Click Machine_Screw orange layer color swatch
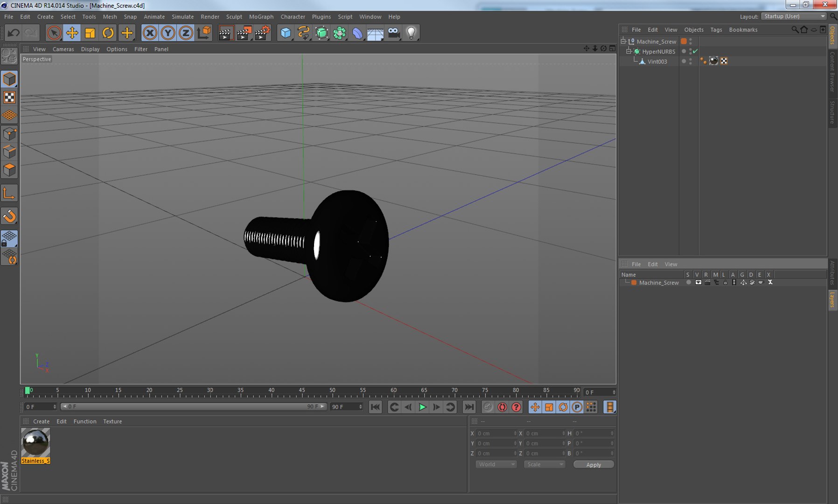The width and height of the screenshot is (838, 504). [x=684, y=42]
